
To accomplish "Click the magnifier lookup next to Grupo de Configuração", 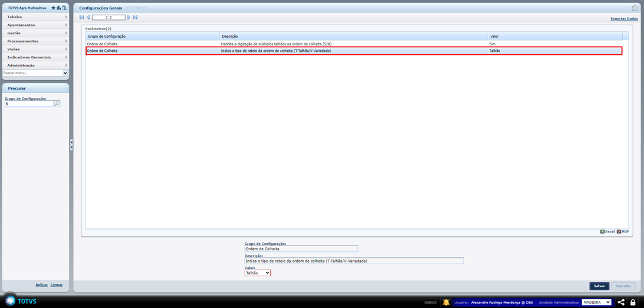I will [57, 104].
